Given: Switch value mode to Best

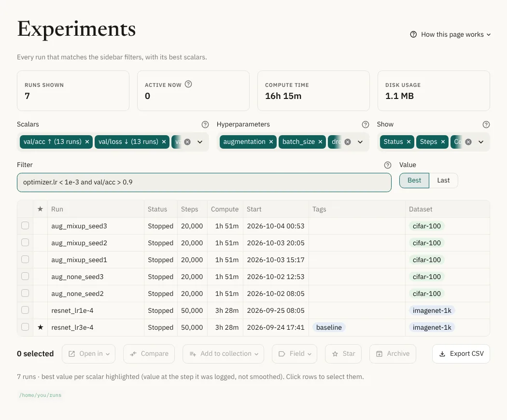Looking at the screenshot, I should point(414,181).
